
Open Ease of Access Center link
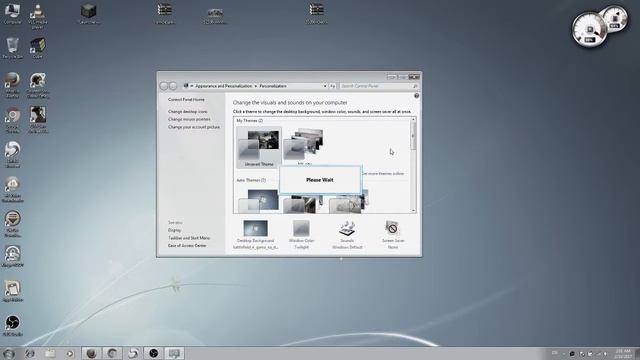click(x=187, y=246)
